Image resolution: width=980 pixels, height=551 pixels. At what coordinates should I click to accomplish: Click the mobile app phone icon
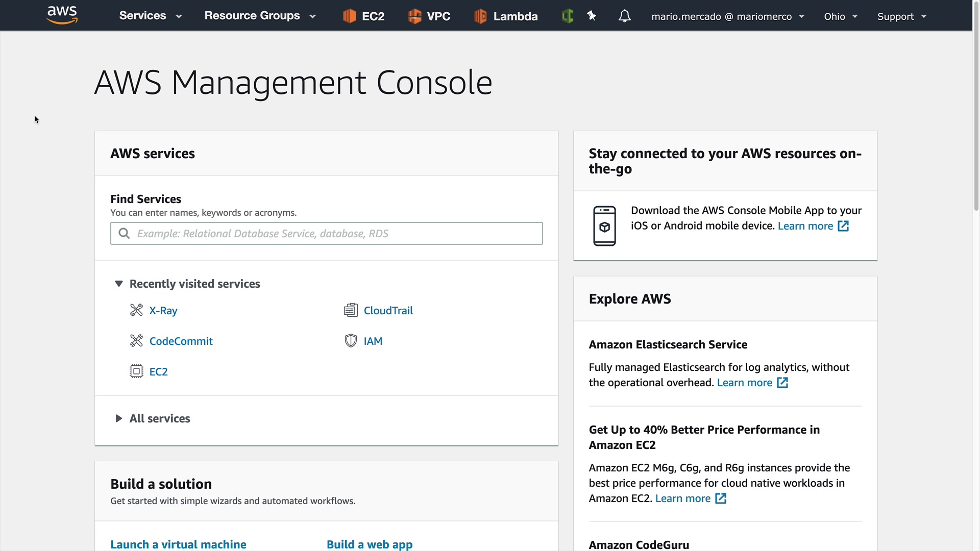pyautogui.click(x=604, y=226)
